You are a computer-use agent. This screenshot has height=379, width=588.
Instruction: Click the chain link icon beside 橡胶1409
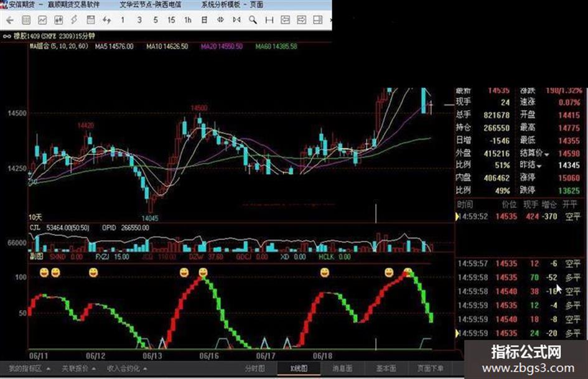click(x=7, y=36)
